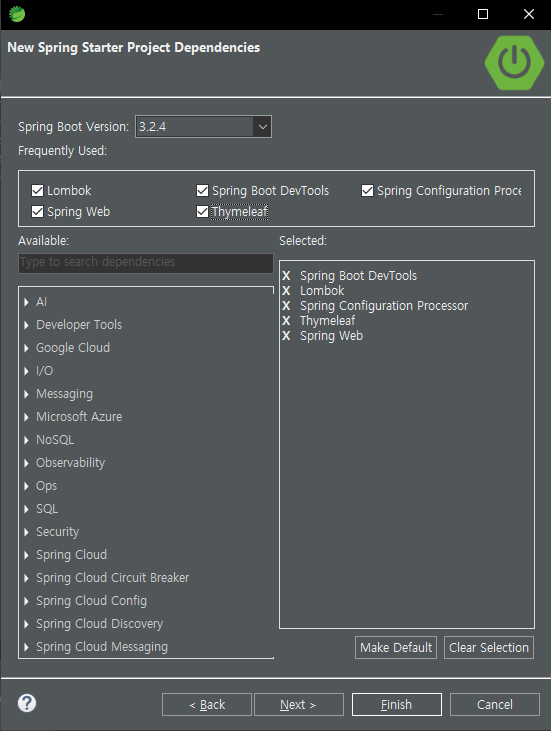This screenshot has width=551, height=731.
Task: Expand the SQL dependency category
Action: [x=26, y=509]
